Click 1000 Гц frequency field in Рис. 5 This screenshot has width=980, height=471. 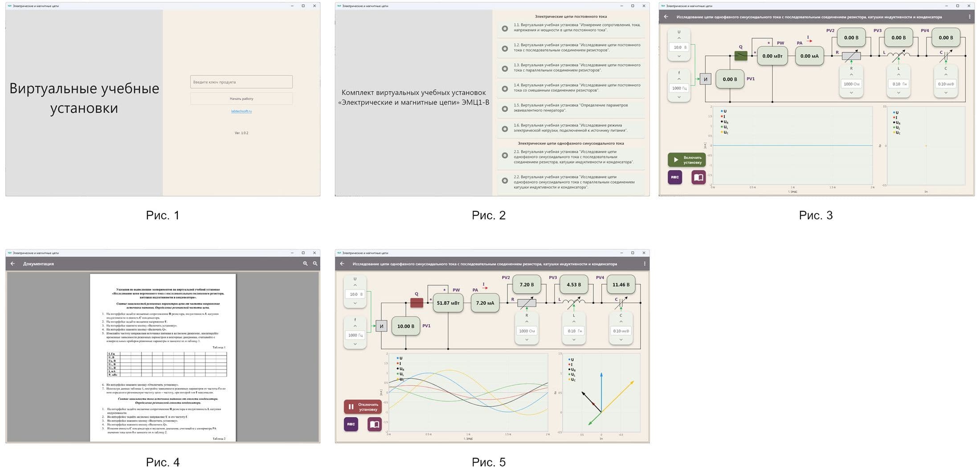(x=355, y=335)
